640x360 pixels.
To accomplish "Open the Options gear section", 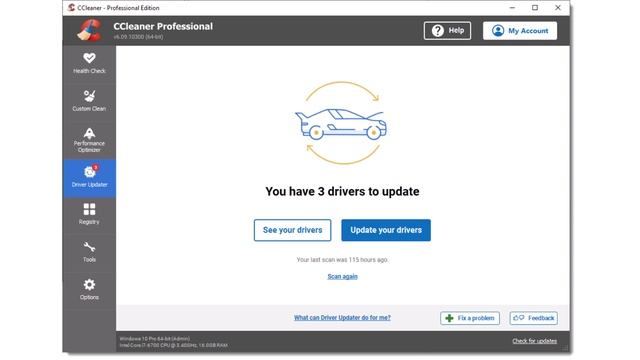I will pyautogui.click(x=89, y=290).
